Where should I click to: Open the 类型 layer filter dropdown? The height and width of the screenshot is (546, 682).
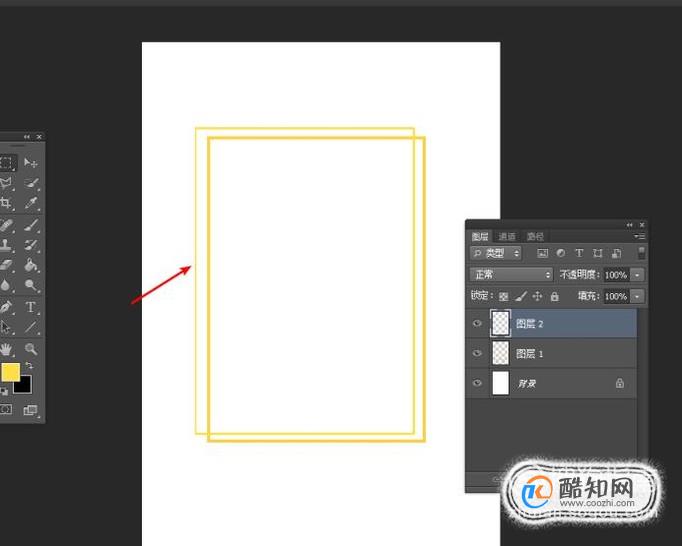496,253
